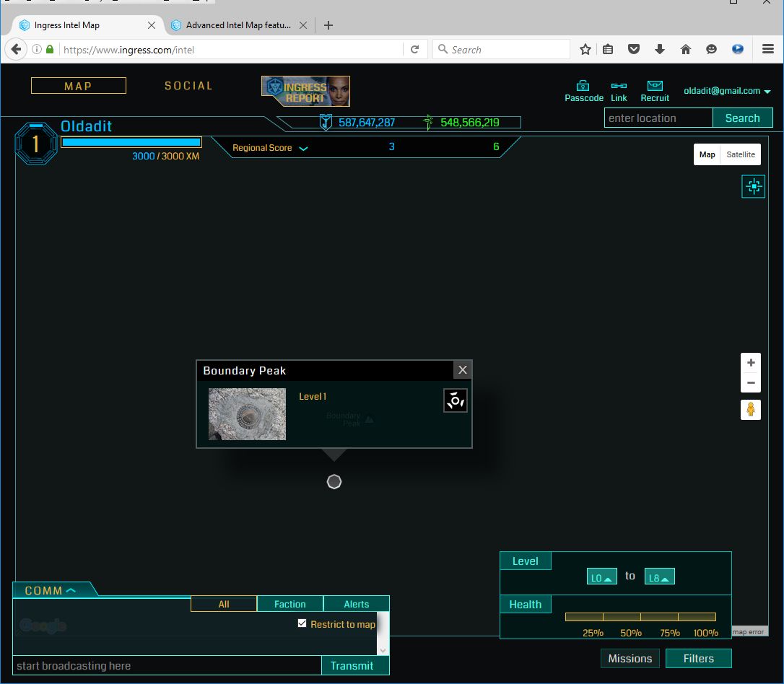Image resolution: width=784 pixels, height=684 pixels.
Task: Open the Alerts comm tab
Action: [x=356, y=604]
